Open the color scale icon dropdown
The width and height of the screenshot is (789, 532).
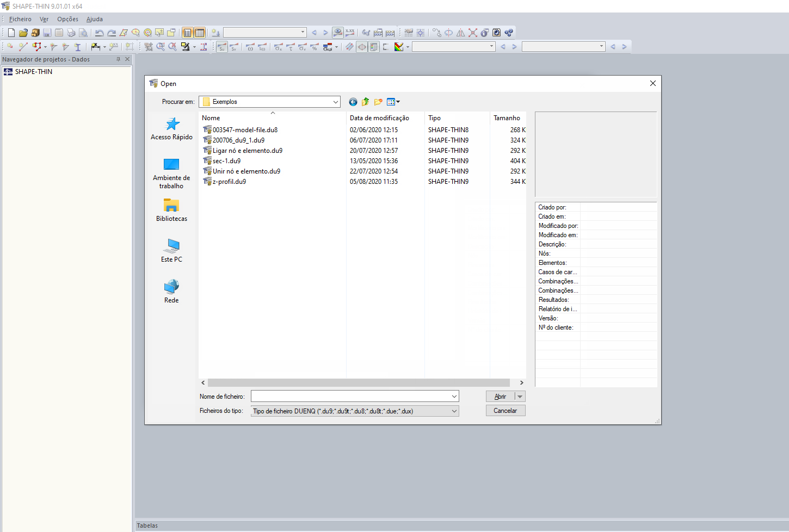408,47
